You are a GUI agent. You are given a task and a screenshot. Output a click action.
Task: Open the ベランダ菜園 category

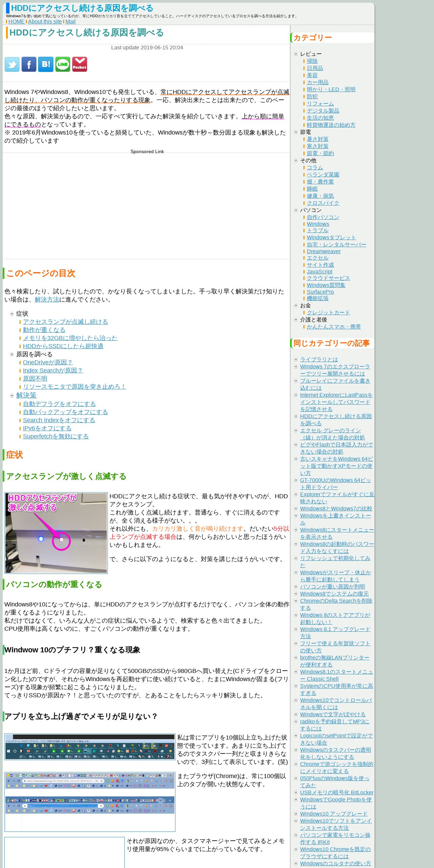[x=323, y=175]
